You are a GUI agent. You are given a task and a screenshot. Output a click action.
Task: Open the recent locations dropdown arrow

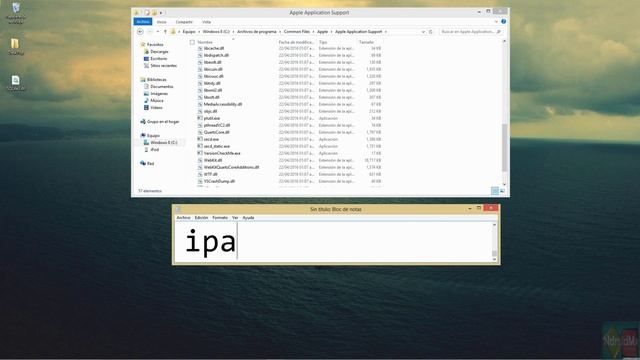[x=158, y=31]
